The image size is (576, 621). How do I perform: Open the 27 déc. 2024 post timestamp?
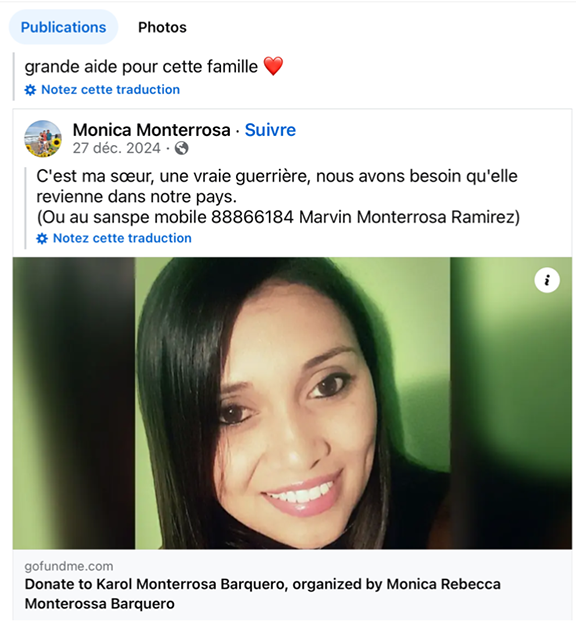tap(116, 148)
